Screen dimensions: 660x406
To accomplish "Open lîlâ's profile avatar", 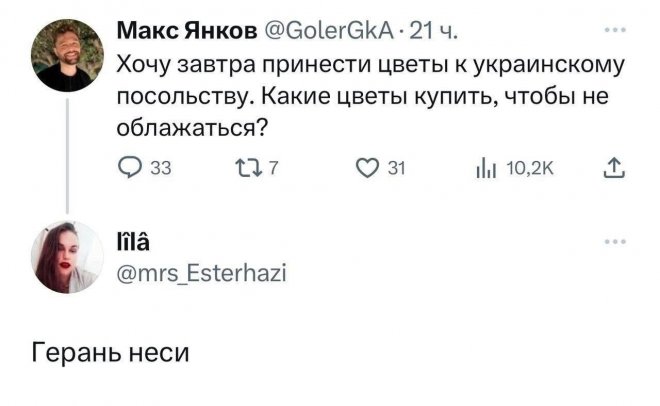I will tap(68, 257).
